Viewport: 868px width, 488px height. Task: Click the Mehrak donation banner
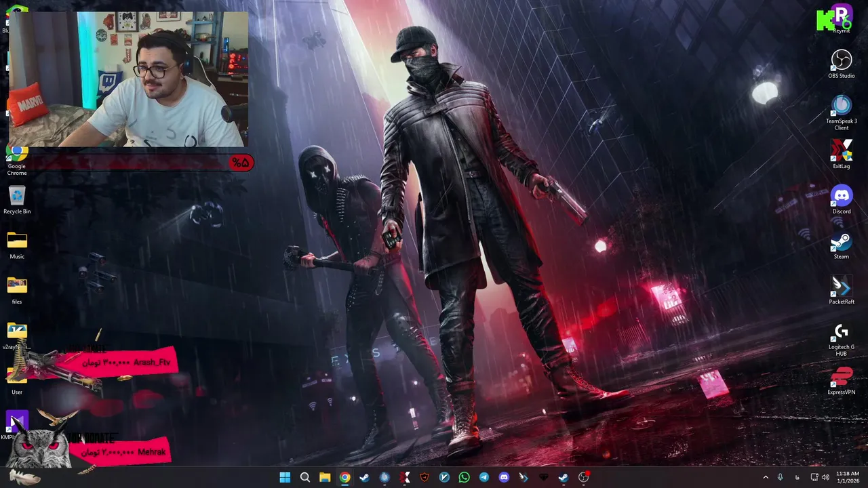122,450
